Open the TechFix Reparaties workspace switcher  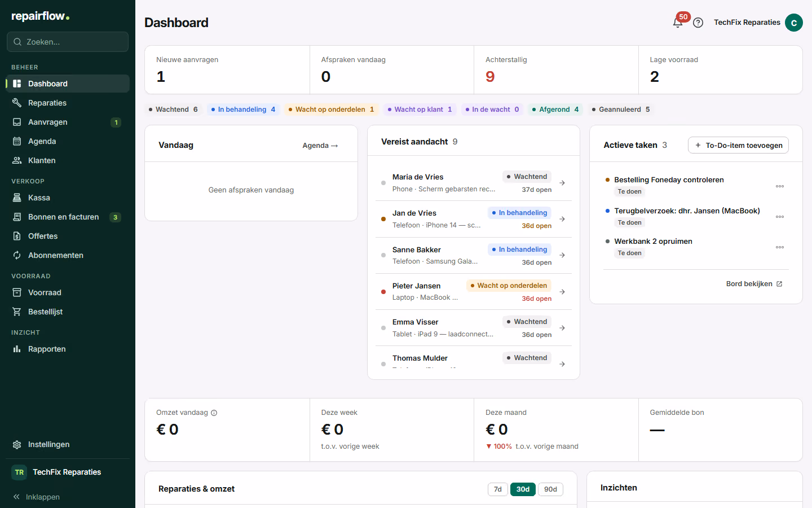[x=68, y=472]
